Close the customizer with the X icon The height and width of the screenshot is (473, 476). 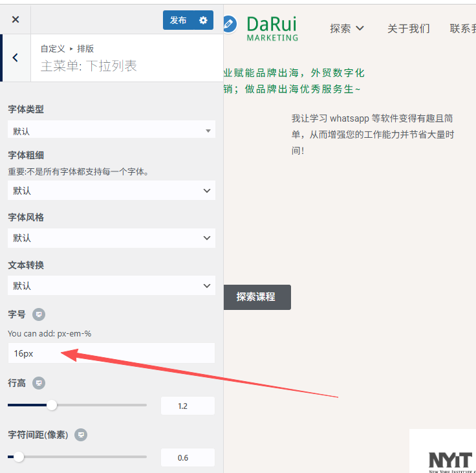(16, 20)
